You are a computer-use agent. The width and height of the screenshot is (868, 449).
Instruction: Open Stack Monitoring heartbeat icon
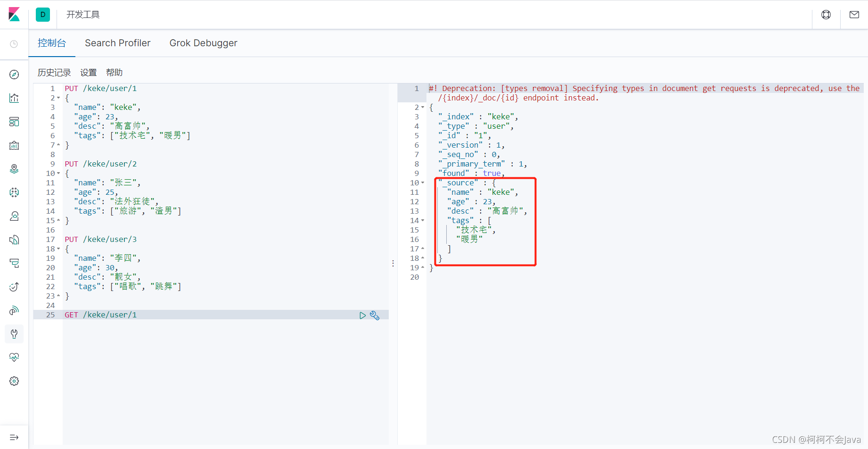coord(14,358)
